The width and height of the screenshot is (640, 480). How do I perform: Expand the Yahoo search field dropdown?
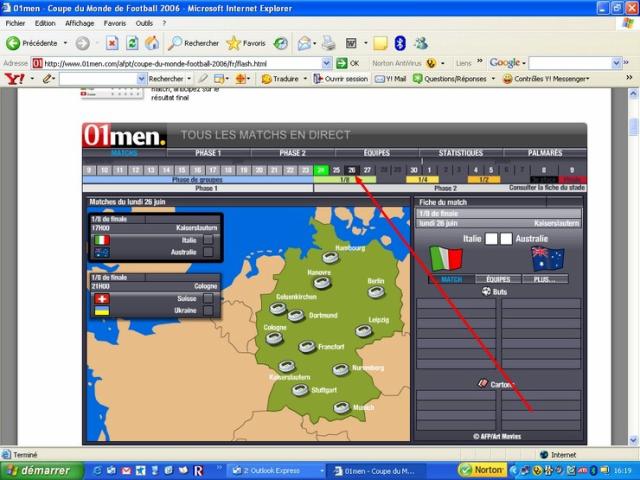[141, 78]
